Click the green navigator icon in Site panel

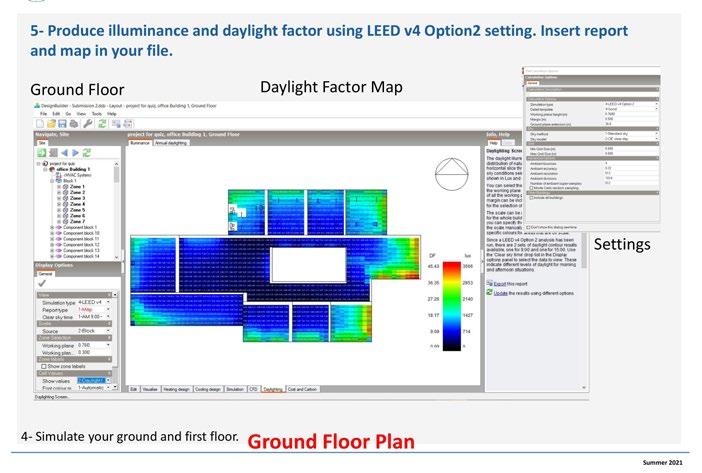(x=42, y=153)
